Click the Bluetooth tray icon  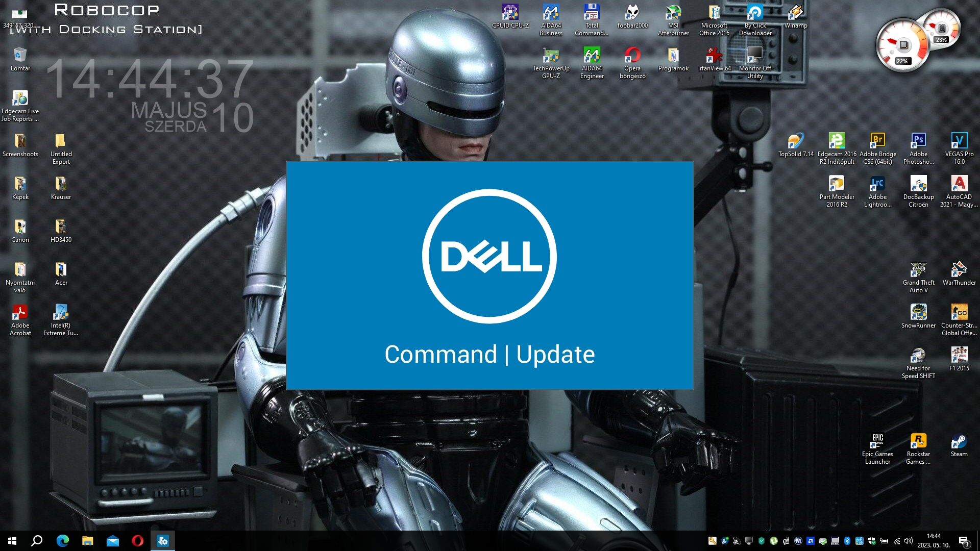pyautogui.click(x=847, y=541)
